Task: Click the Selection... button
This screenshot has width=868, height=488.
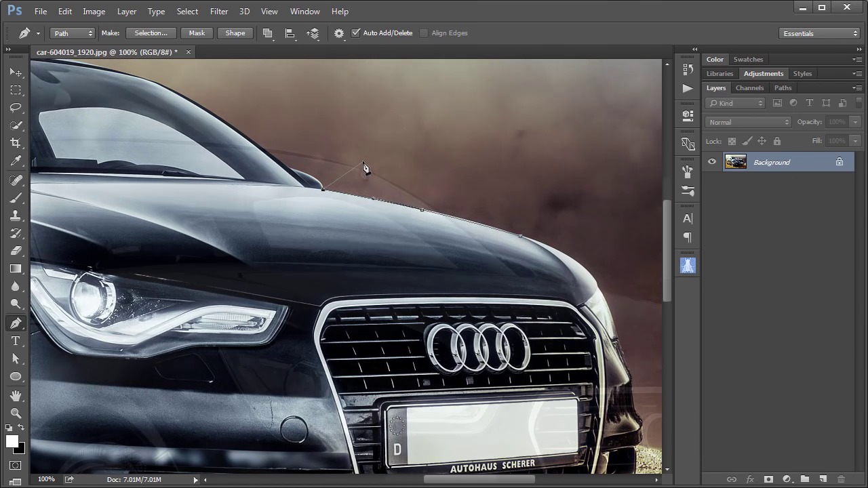Action: pos(151,33)
